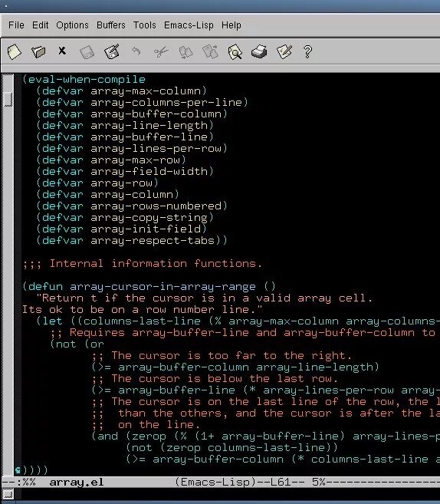Open the Buffers menu
Viewport: 440px width, 504px height.
tap(111, 25)
